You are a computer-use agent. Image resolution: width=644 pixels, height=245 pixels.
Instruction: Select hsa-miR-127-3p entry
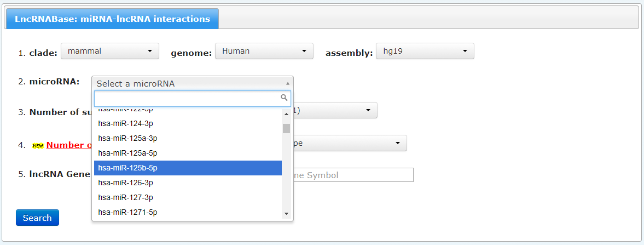[x=188, y=198]
